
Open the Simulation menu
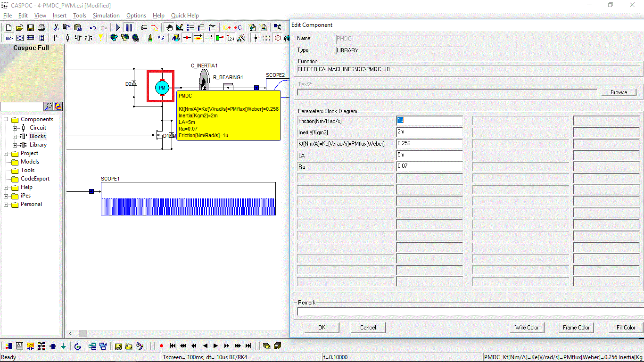(106, 16)
